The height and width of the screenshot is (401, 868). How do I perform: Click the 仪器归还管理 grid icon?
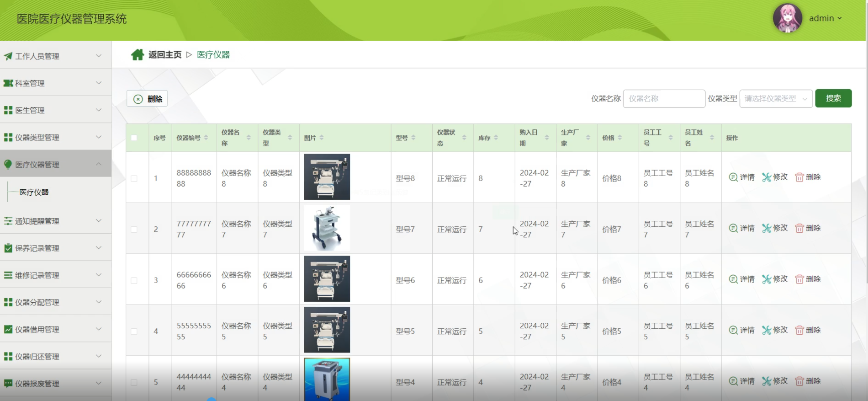[x=8, y=356]
